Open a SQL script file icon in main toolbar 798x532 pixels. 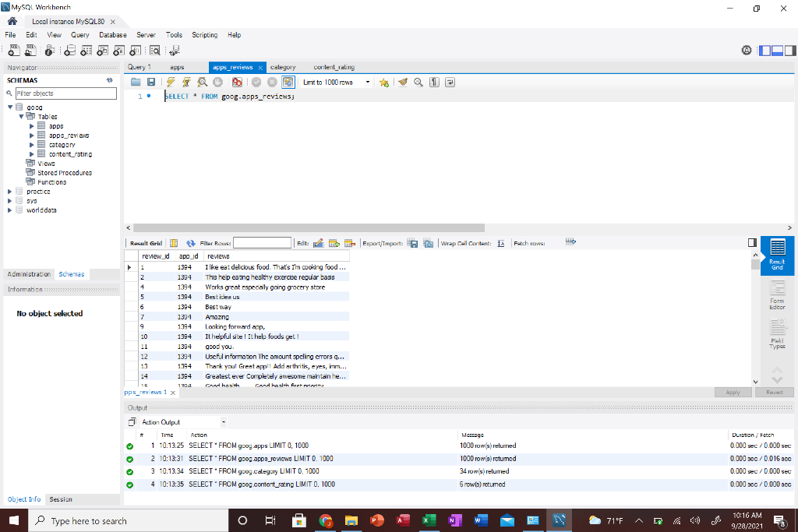pyautogui.click(x=31, y=51)
